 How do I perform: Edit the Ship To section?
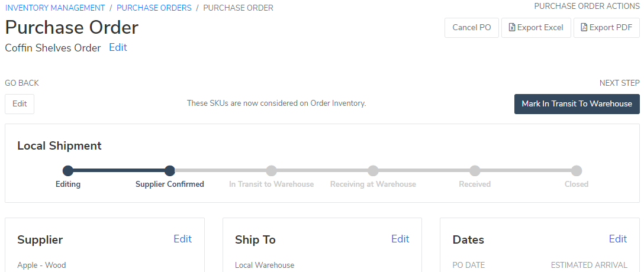pos(400,239)
